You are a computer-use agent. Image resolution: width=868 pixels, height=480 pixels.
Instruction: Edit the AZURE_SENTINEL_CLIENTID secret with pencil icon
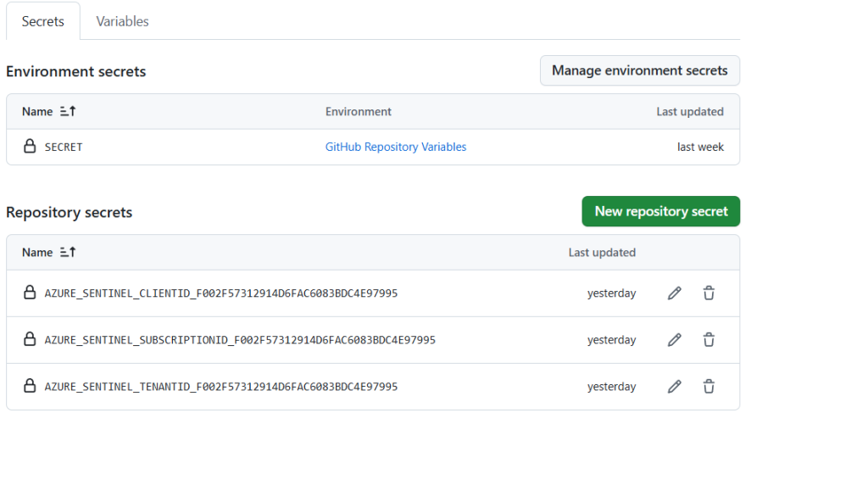point(674,293)
